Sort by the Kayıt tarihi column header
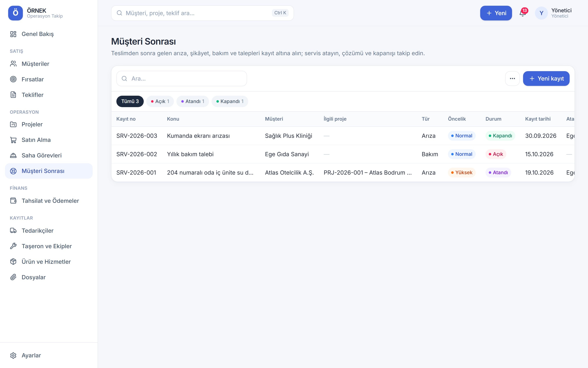 coord(538,119)
